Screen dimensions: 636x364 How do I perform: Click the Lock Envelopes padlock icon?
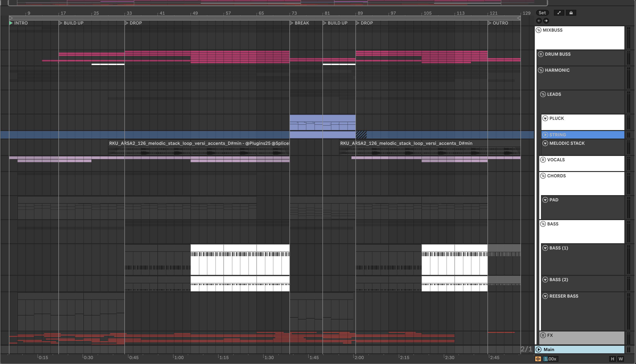pyautogui.click(x=571, y=13)
